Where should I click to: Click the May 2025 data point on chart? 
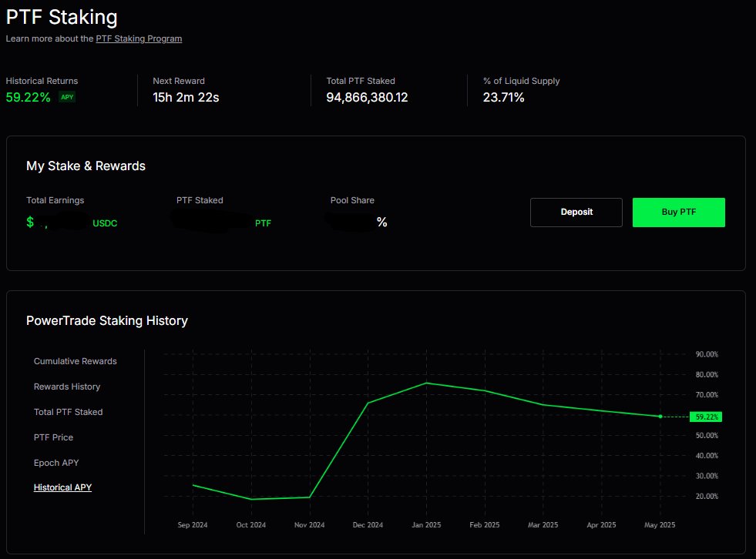[x=660, y=417]
